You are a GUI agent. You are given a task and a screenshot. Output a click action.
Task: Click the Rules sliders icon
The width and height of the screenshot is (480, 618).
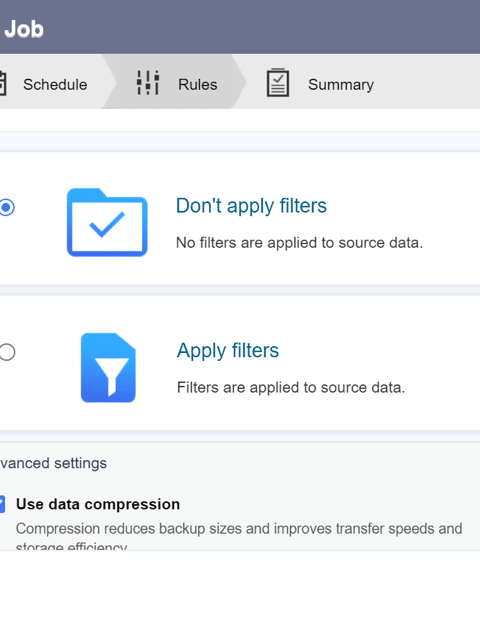coord(148,83)
